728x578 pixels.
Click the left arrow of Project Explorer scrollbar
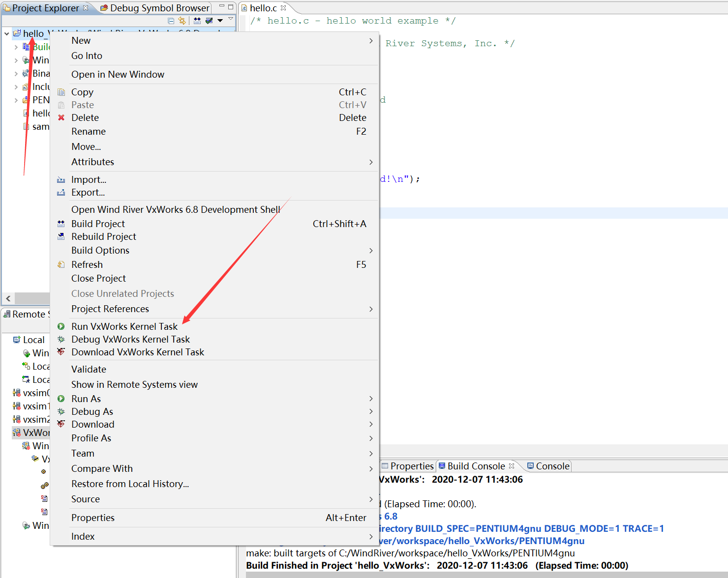coord(8,298)
